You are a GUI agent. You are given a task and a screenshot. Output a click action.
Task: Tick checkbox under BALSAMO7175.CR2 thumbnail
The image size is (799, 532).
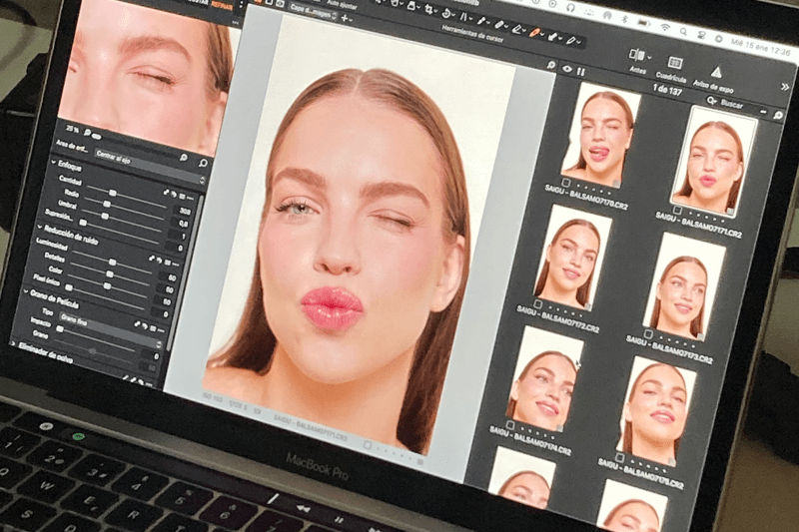619,457
